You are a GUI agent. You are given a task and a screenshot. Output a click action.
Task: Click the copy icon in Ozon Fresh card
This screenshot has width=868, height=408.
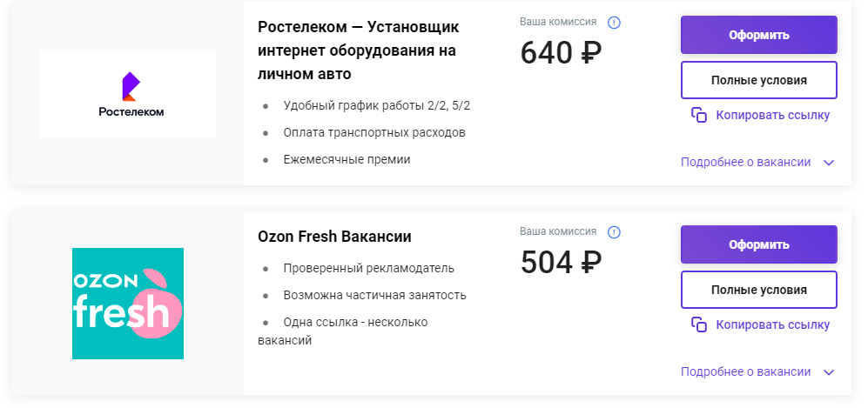click(x=699, y=324)
